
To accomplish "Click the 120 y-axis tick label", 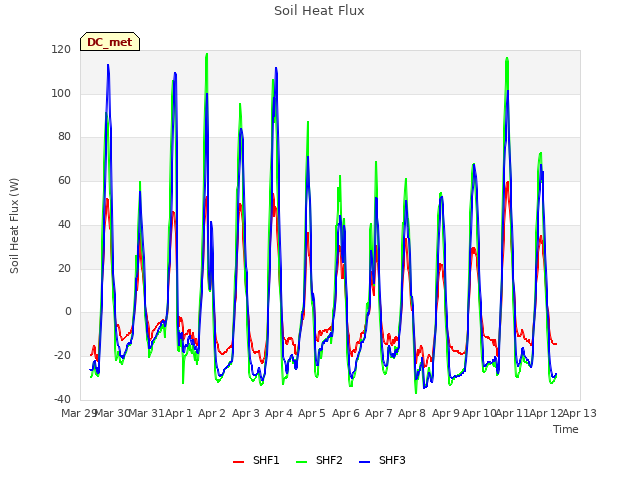I will tap(61, 50).
